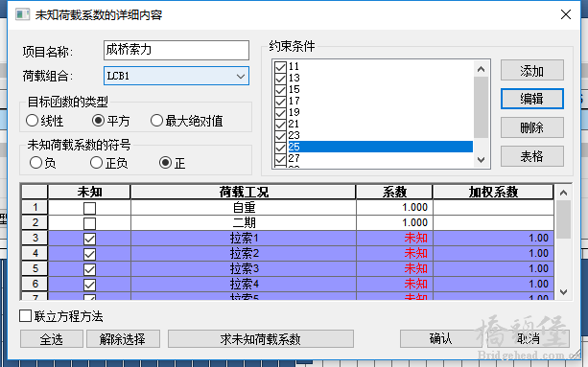Click the constraint list scrollbar thumb
Screen dimensions: 588x367
482,107
